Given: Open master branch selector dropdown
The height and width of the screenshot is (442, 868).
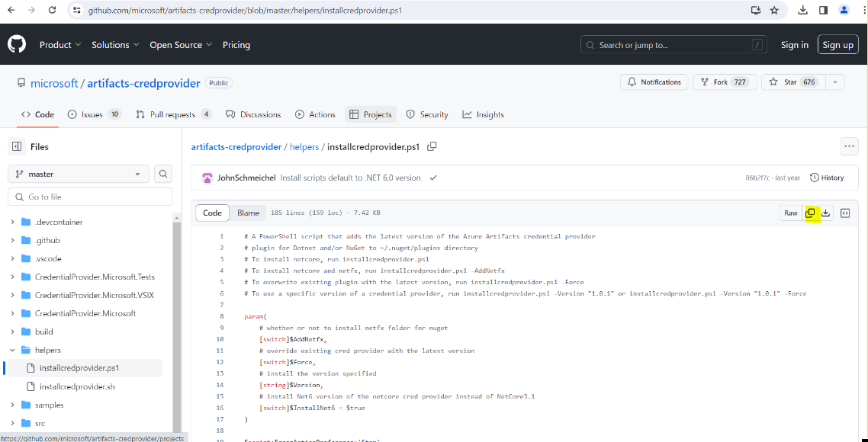Looking at the screenshot, I should point(79,174).
